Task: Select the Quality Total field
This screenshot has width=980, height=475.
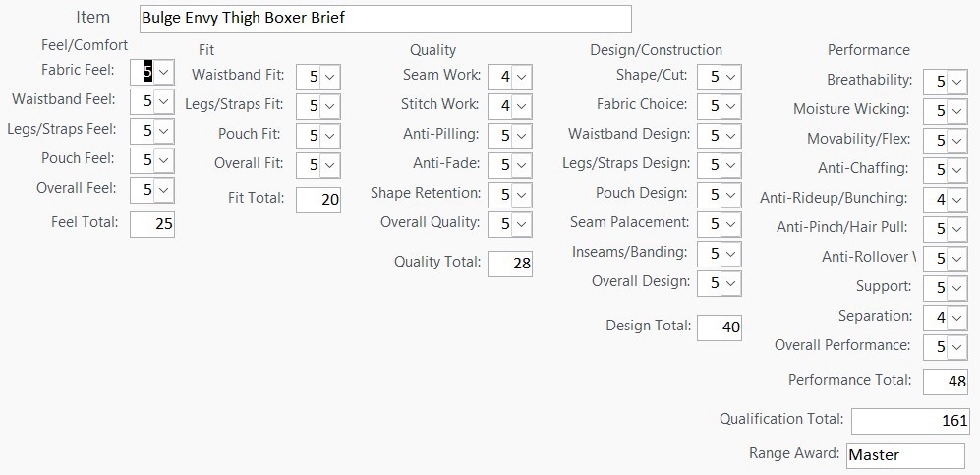Action: [x=510, y=263]
